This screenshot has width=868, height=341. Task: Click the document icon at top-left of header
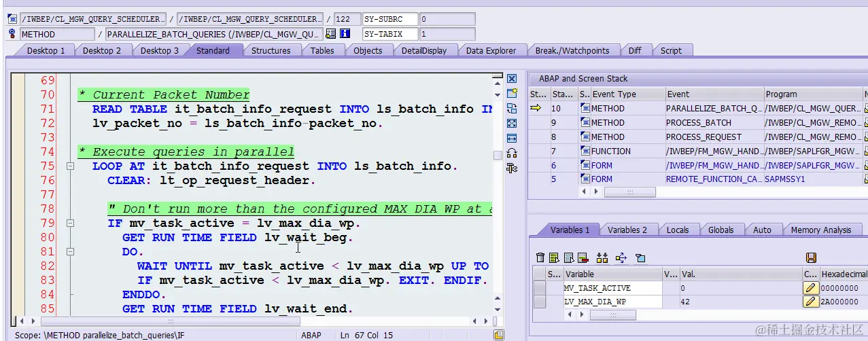[12, 19]
